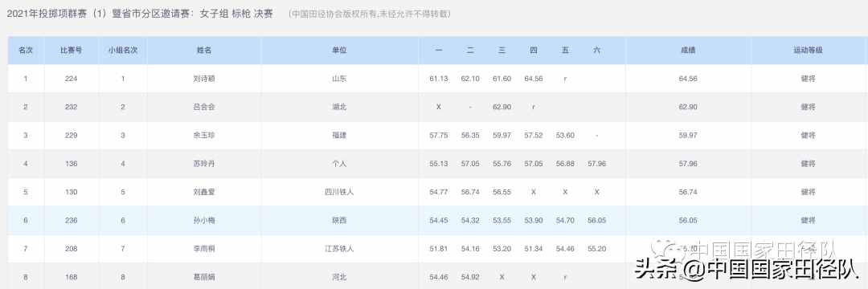Click first-attempt mark 55.13

click(x=439, y=164)
